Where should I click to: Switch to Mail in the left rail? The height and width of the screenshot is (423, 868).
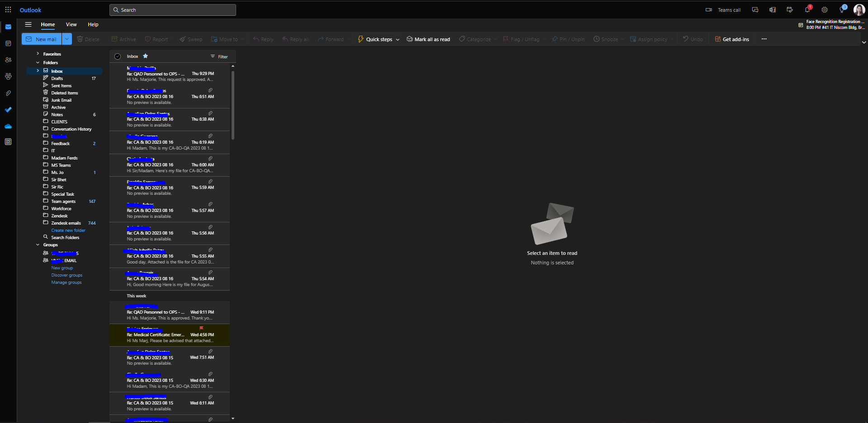coord(8,27)
